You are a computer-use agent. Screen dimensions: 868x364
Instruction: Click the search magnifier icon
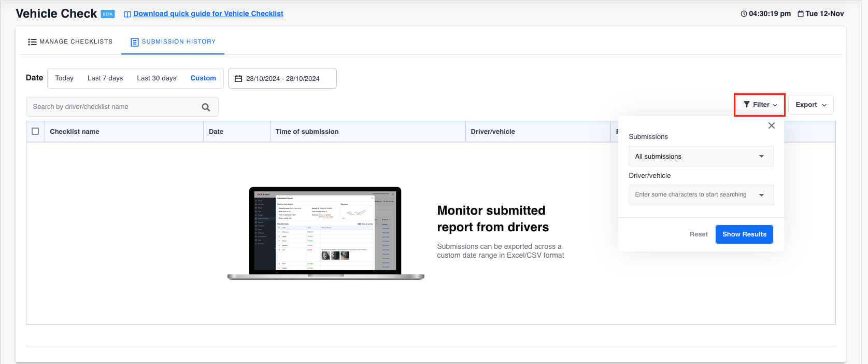pos(206,107)
